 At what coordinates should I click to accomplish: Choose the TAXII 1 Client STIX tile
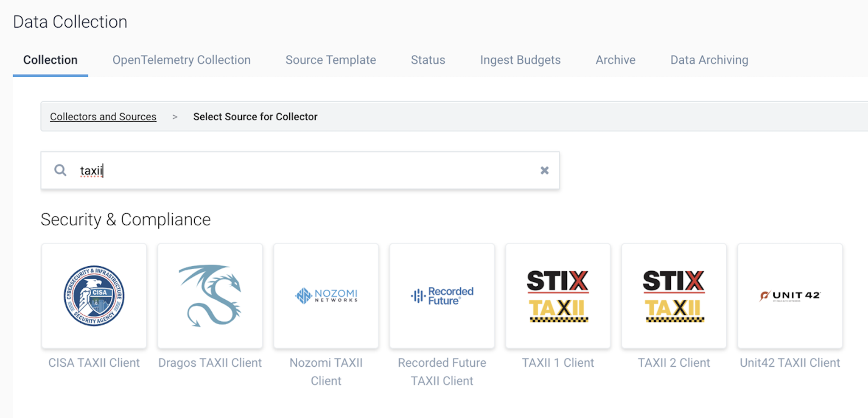pos(557,295)
